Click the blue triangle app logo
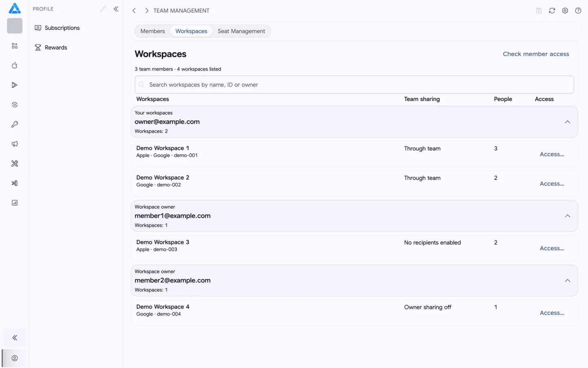 [x=15, y=8]
